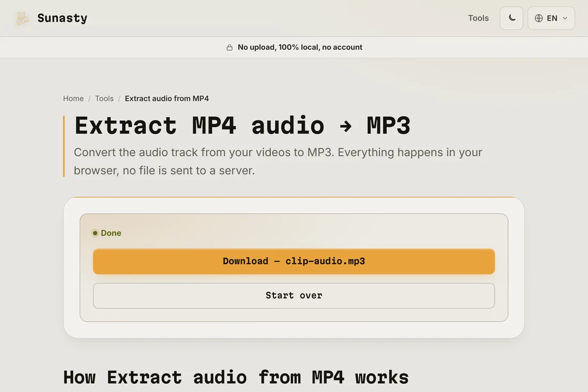Expand the EN language dropdown
Viewport: 588px width, 392px height.
551,18
